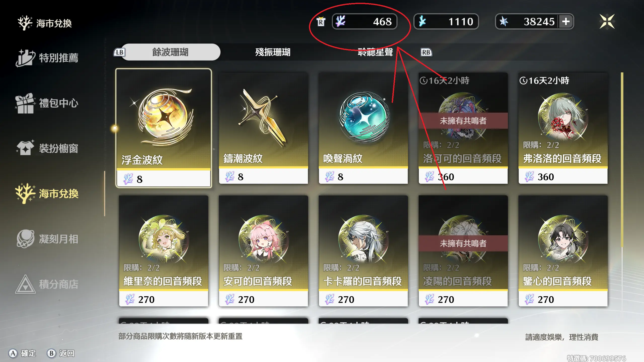The height and width of the screenshot is (362, 644).
Task: Click the purple coral currency icon showing 468
Action: click(341, 21)
